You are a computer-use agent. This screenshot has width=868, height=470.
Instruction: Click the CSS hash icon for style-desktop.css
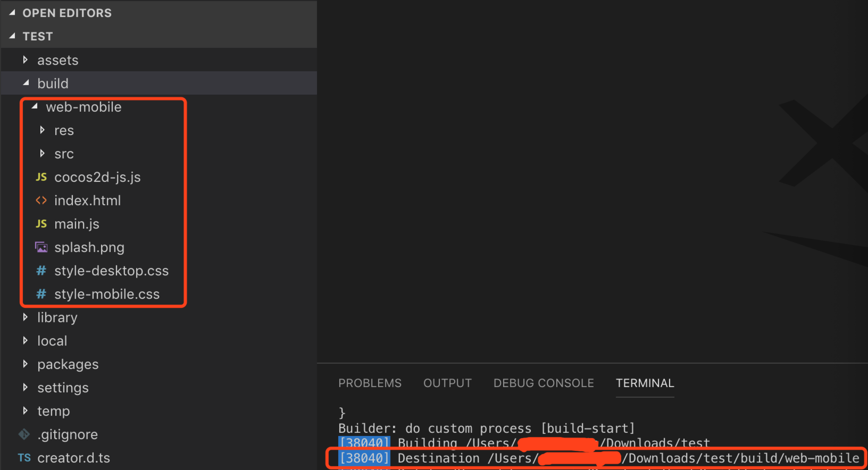41,271
